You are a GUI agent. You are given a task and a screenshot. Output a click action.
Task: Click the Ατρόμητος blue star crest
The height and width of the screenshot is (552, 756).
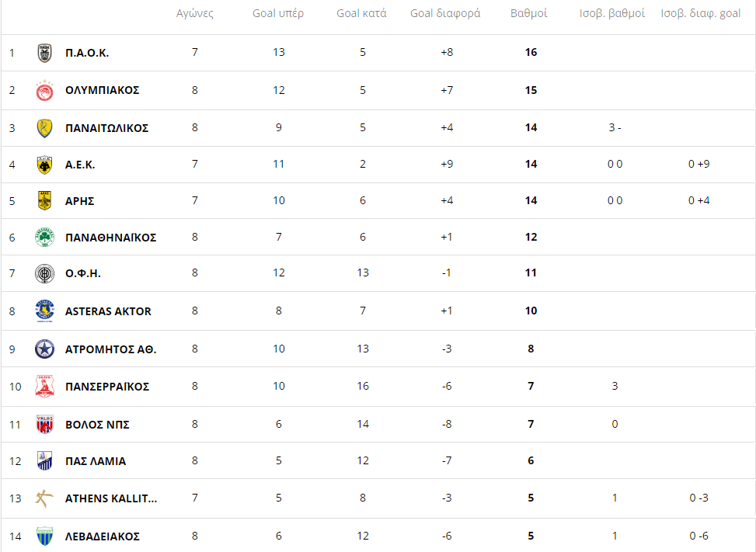pos(44,349)
